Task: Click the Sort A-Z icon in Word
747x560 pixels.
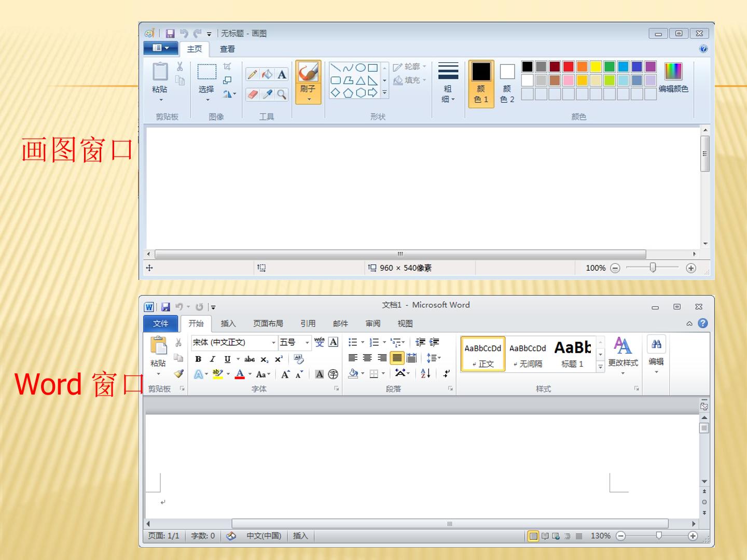Action: click(425, 373)
